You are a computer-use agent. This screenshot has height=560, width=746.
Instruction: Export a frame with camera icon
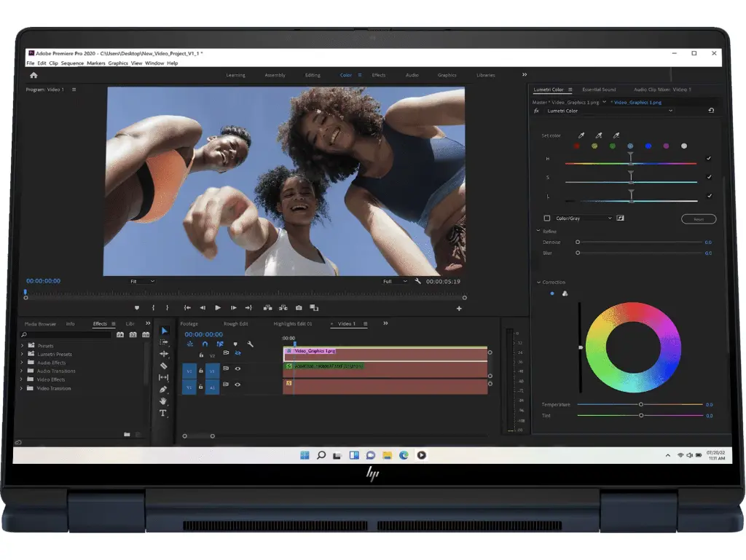(299, 308)
